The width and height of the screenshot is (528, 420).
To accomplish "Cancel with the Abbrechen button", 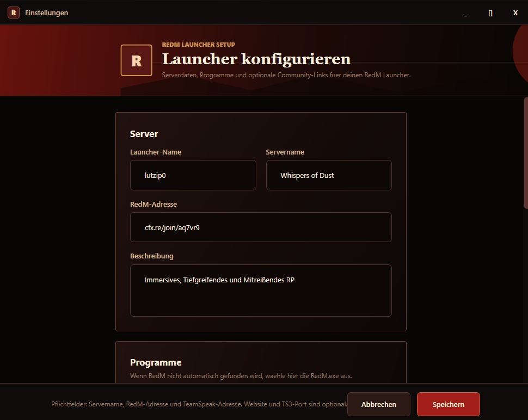I will pos(379,404).
